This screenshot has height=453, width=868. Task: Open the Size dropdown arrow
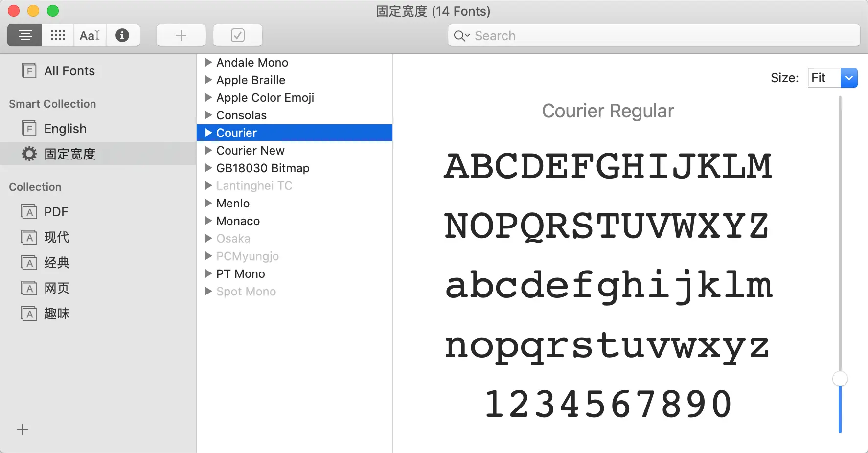849,78
